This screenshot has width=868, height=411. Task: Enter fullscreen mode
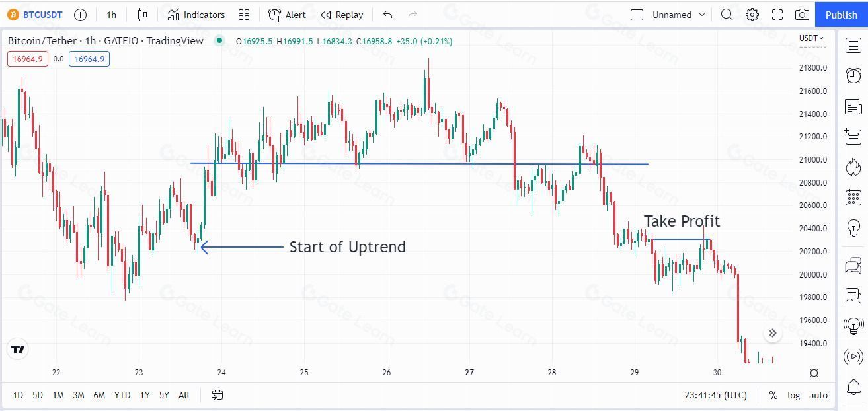[777, 15]
